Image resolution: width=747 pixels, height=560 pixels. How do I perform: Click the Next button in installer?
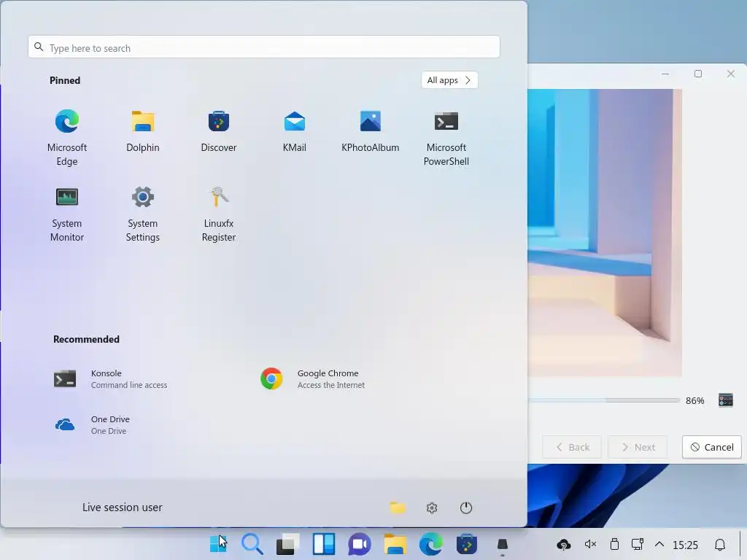tap(638, 447)
